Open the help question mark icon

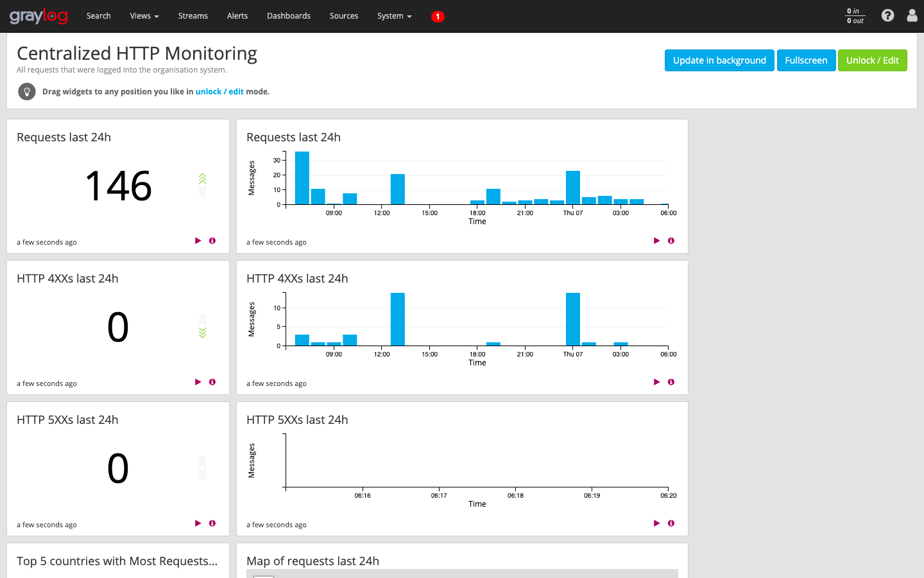pyautogui.click(x=887, y=15)
